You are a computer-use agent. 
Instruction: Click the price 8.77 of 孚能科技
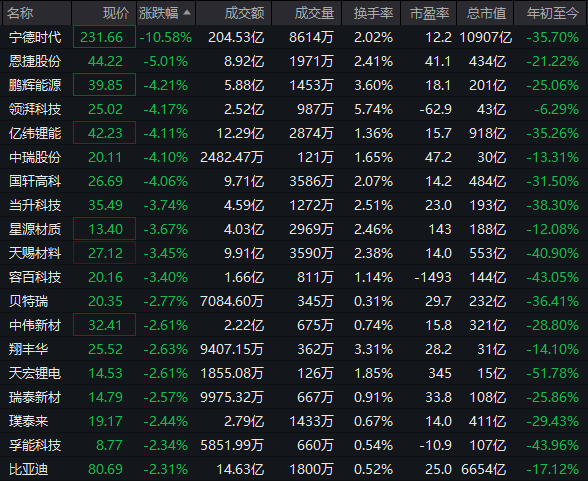[109, 445]
